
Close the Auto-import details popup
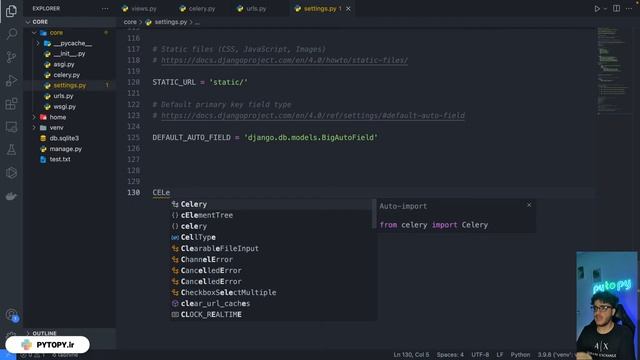(529, 205)
